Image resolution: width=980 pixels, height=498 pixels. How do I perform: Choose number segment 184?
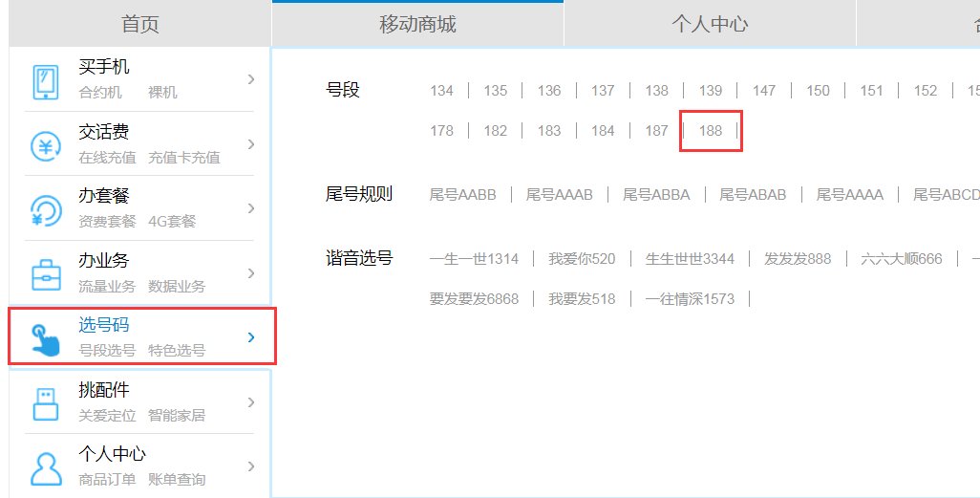pos(603,131)
